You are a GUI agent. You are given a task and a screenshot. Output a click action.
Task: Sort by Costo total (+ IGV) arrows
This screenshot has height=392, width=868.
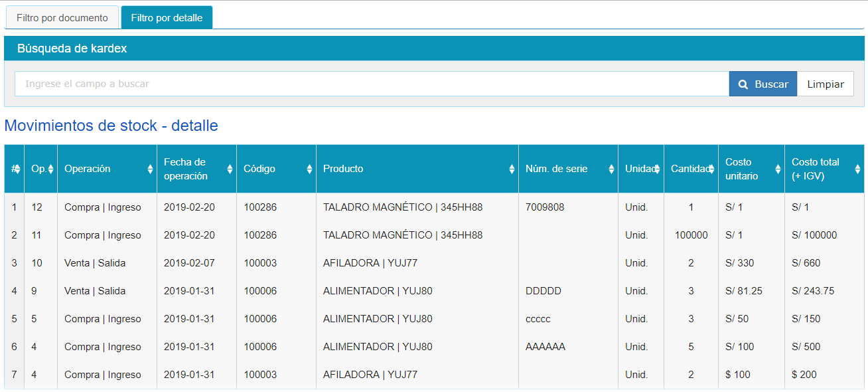pyautogui.click(x=857, y=169)
